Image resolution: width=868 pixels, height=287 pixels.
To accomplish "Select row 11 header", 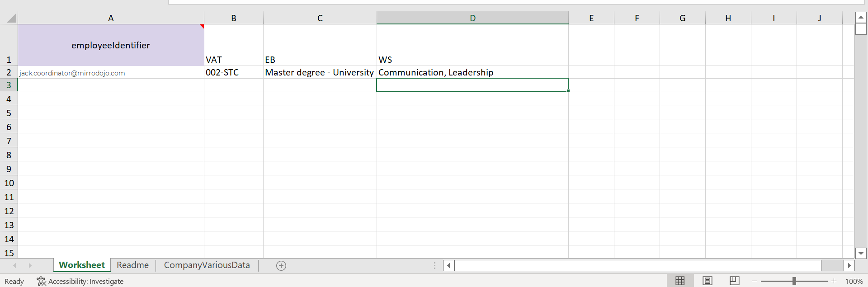I will [x=9, y=197].
